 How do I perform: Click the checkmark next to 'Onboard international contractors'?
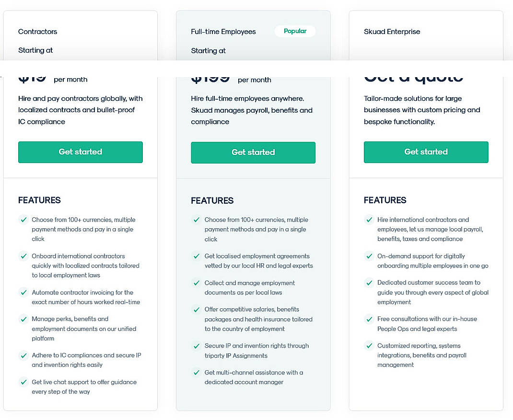tap(23, 256)
